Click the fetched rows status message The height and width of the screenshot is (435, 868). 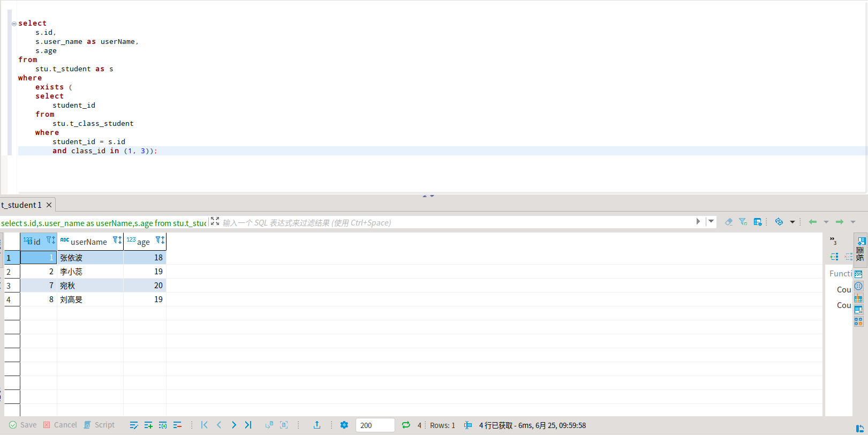pyautogui.click(x=532, y=425)
